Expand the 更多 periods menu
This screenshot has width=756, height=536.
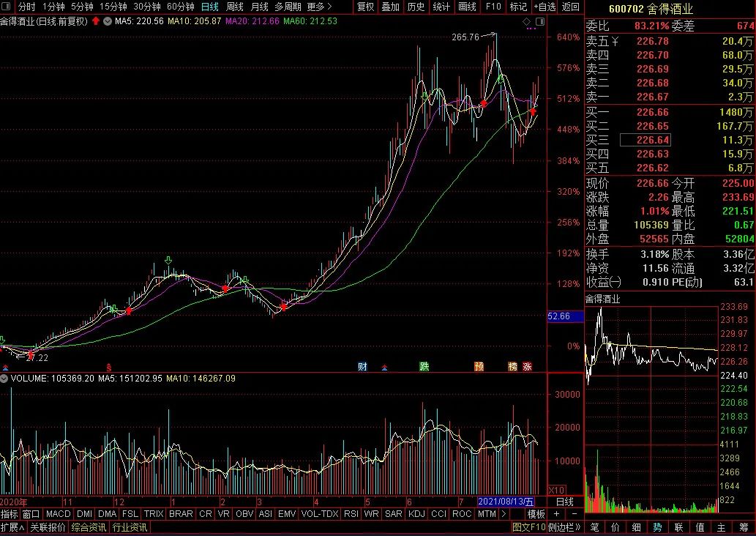click(x=319, y=7)
